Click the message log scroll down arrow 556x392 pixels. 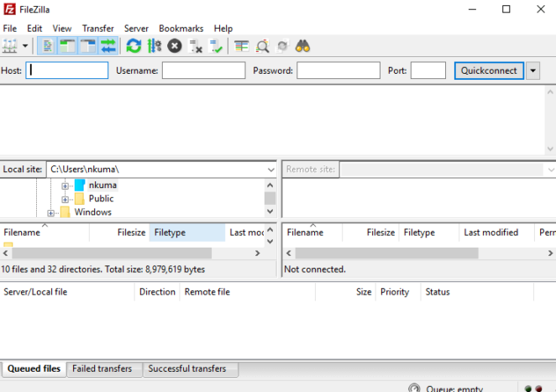[x=550, y=149]
